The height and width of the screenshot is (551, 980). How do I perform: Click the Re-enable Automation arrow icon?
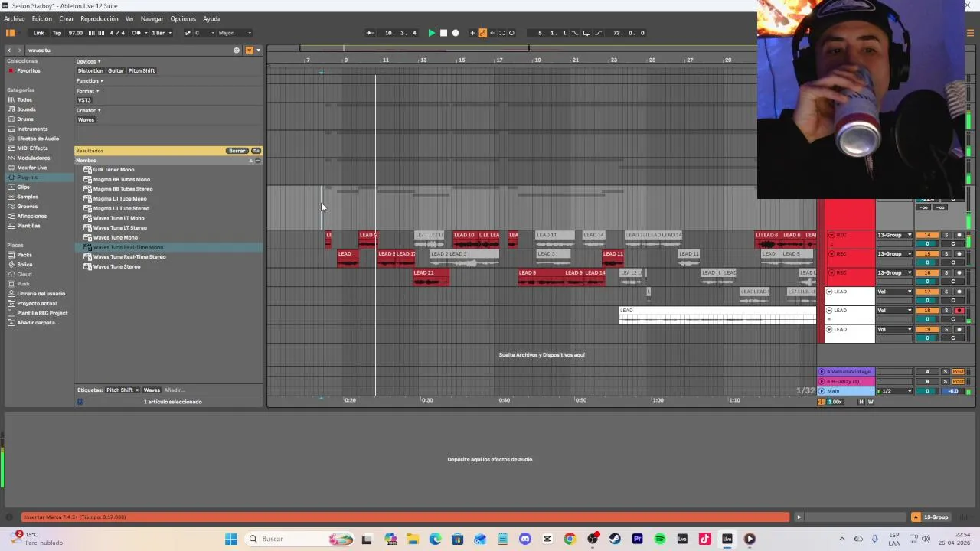point(492,33)
